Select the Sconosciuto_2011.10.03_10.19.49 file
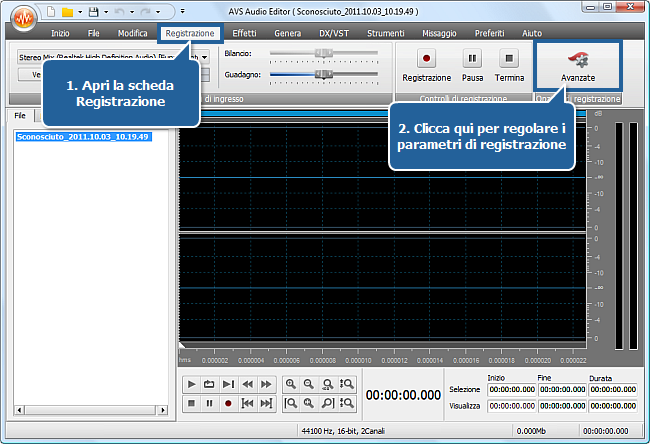Viewport: 650px width, 444px height. click(83, 137)
